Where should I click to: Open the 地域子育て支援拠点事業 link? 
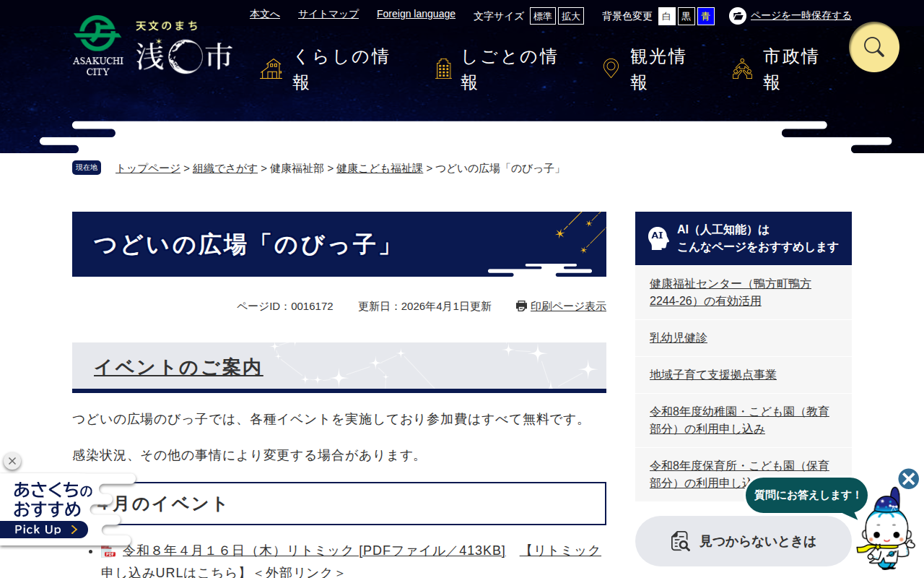pos(713,375)
